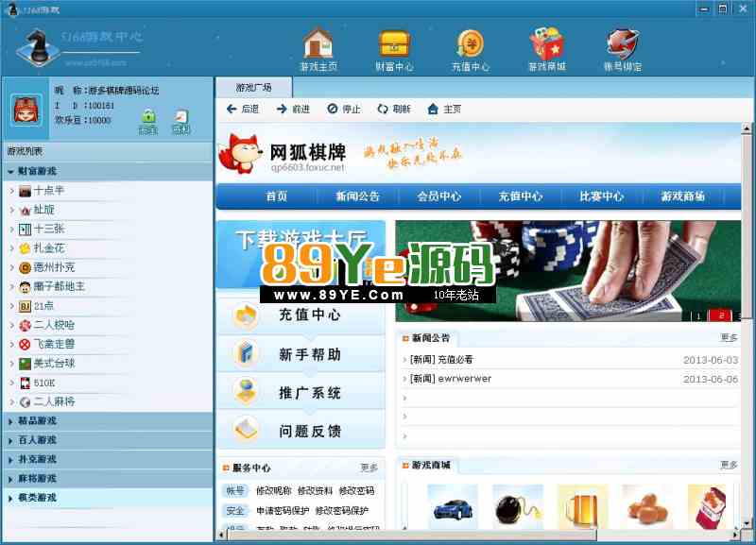Click the 申请密码保护 link
756x545 pixels.
click(x=283, y=510)
